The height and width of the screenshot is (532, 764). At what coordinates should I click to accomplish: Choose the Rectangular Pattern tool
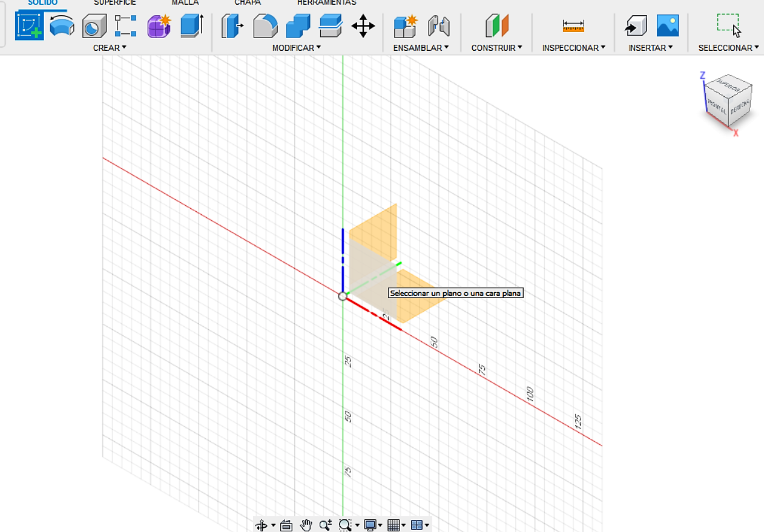coord(125,27)
